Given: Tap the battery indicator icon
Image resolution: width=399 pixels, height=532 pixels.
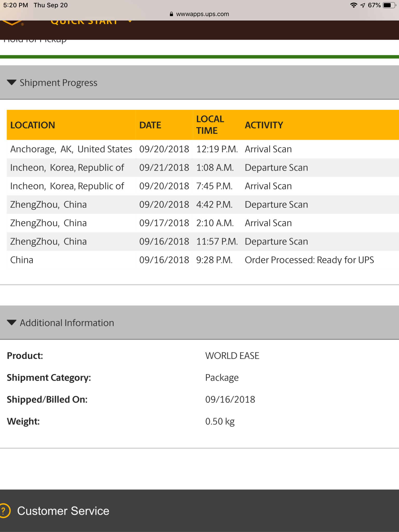Looking at the screenshot, I should pos(389,5).
